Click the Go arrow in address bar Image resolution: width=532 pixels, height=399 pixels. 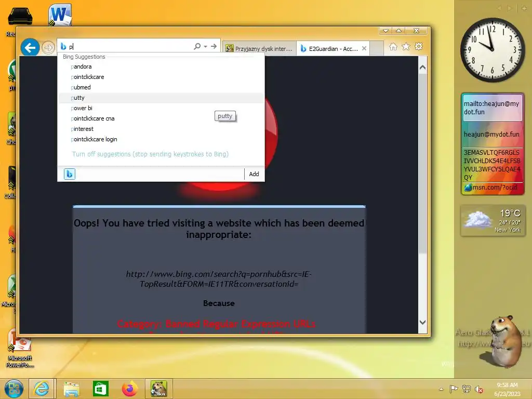(214, 46)
